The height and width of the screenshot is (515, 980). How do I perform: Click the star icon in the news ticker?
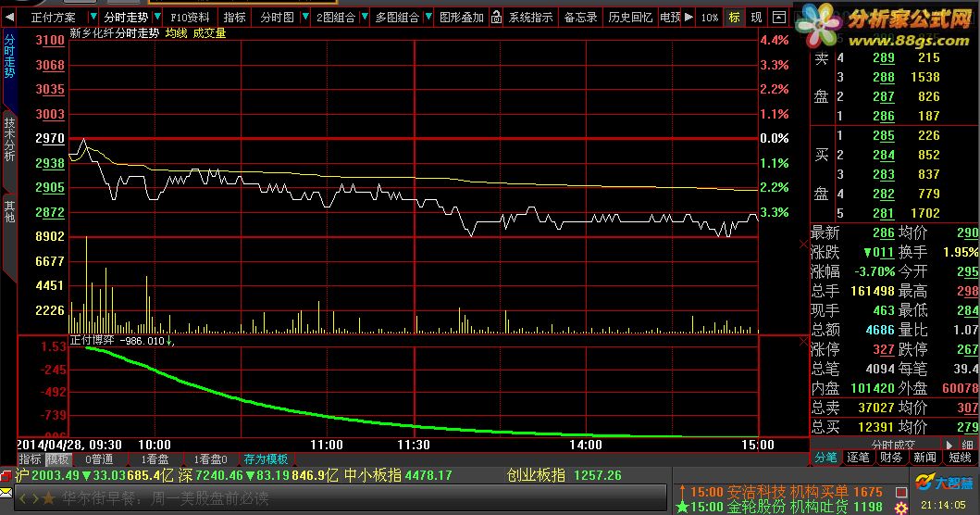click(x=49, y=498)
